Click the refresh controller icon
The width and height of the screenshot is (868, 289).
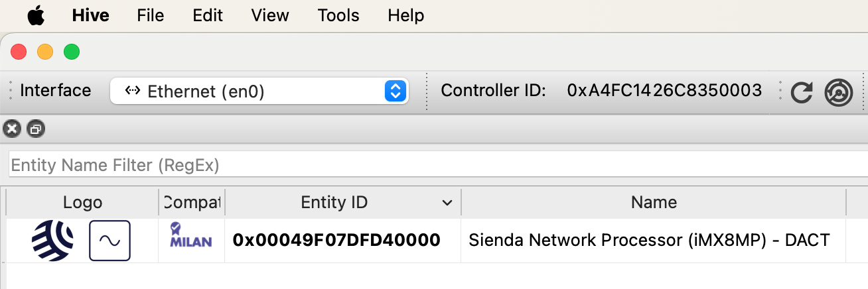802,92
